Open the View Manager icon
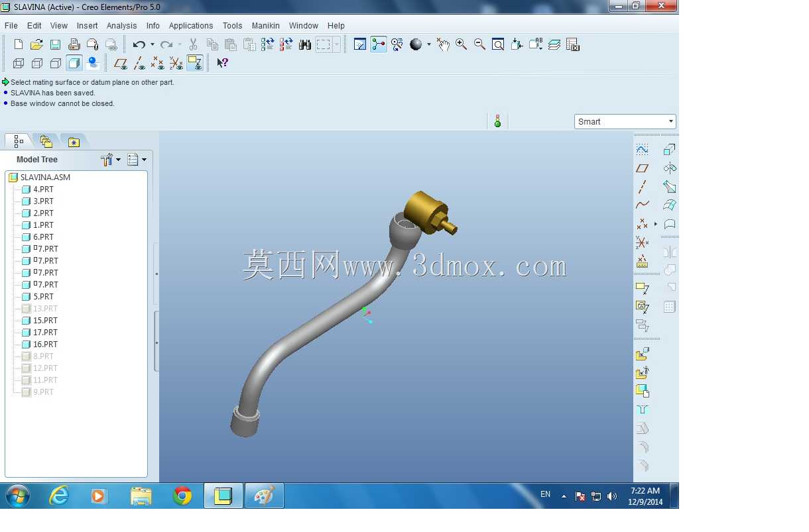This screenshot has width=809, height=532. coord(573,44)
